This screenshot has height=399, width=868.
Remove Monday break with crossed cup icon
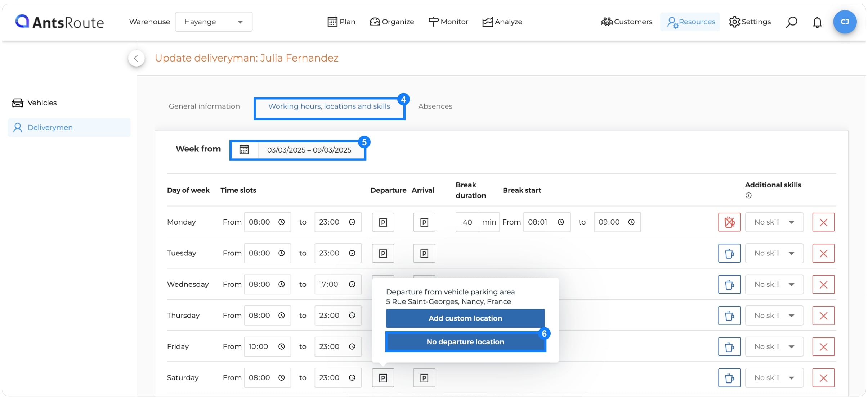point(729,222)
